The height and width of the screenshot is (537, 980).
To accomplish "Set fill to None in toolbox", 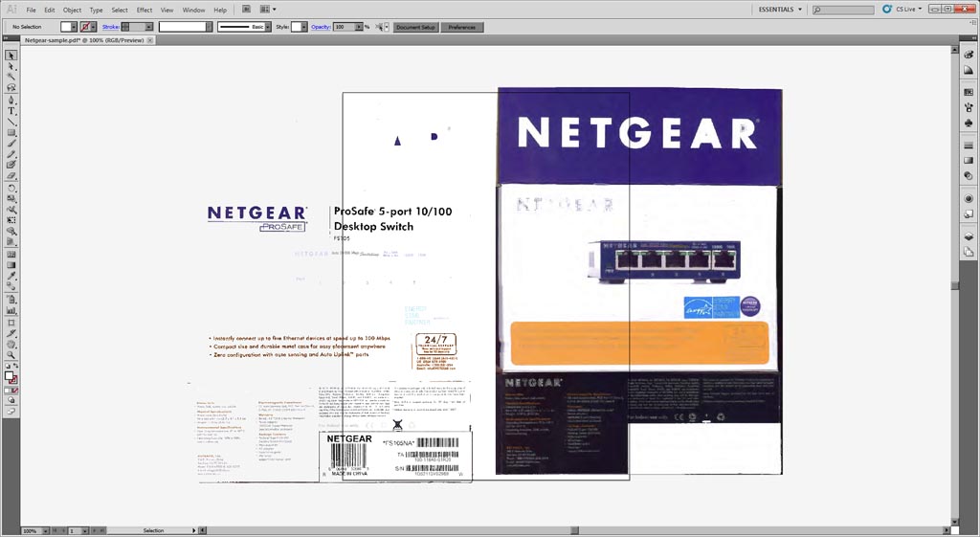I will click(x=15, y=391).
